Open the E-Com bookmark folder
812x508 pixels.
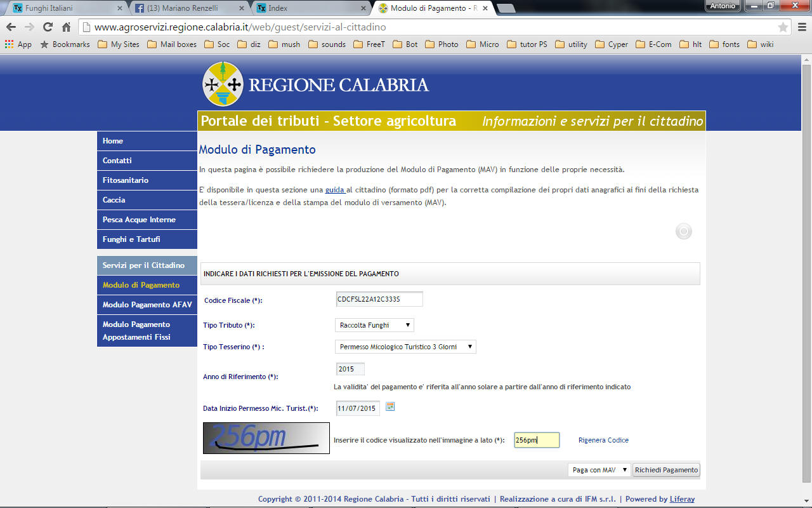pos(653,44)
